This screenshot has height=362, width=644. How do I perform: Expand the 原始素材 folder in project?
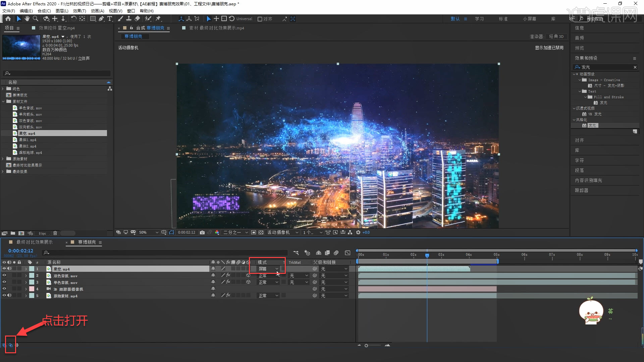3,159
